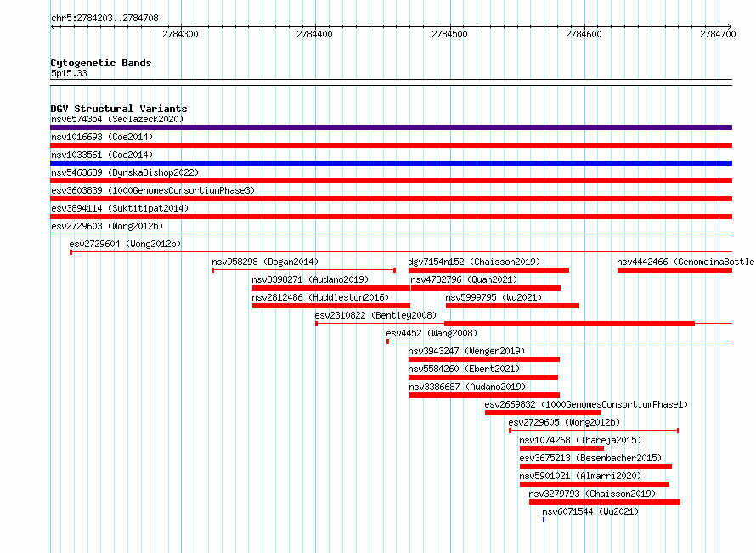Select nsv5463689 (ByrskaBishop2022) label
The image size is (756, 553).
(125, 172)
